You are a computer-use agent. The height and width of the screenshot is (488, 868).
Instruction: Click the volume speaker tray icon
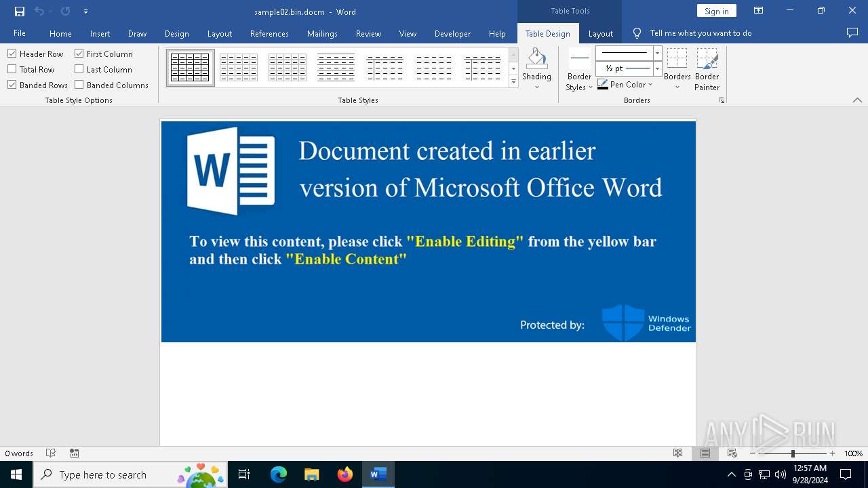[x=781, y=474]
